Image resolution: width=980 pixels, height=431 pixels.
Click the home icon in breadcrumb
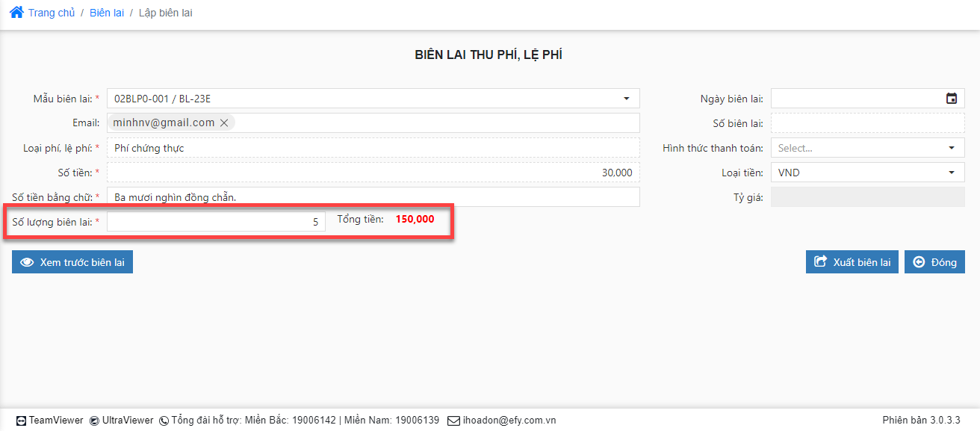pos(16,12)
